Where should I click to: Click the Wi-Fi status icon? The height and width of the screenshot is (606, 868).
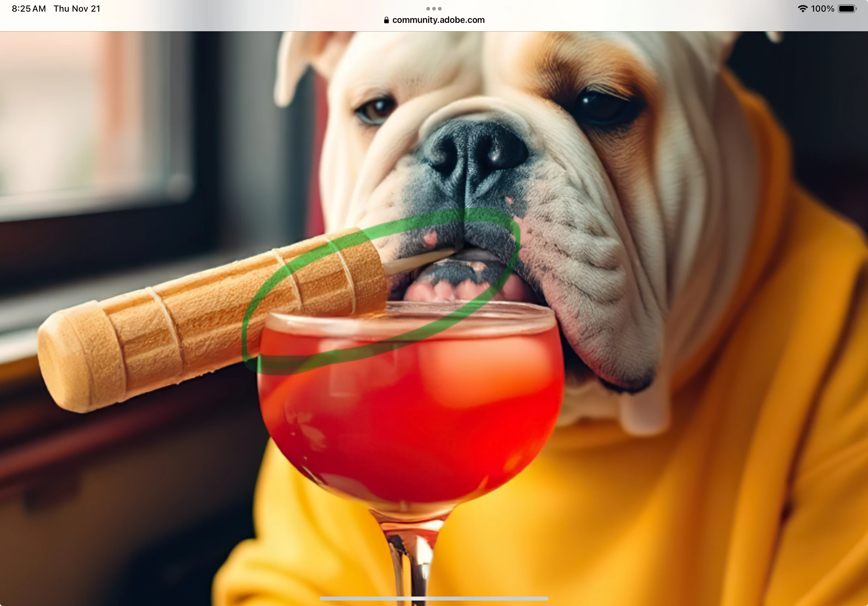tap(802, 9)
